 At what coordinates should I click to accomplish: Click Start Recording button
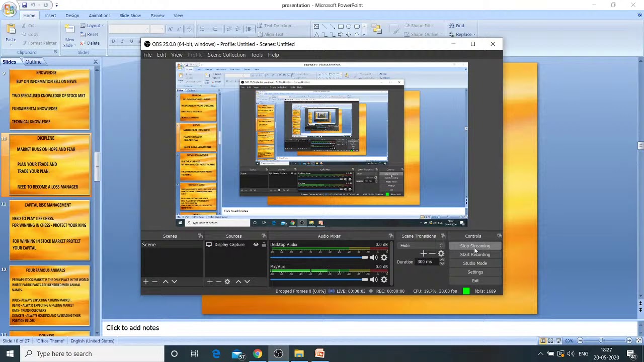475,254
